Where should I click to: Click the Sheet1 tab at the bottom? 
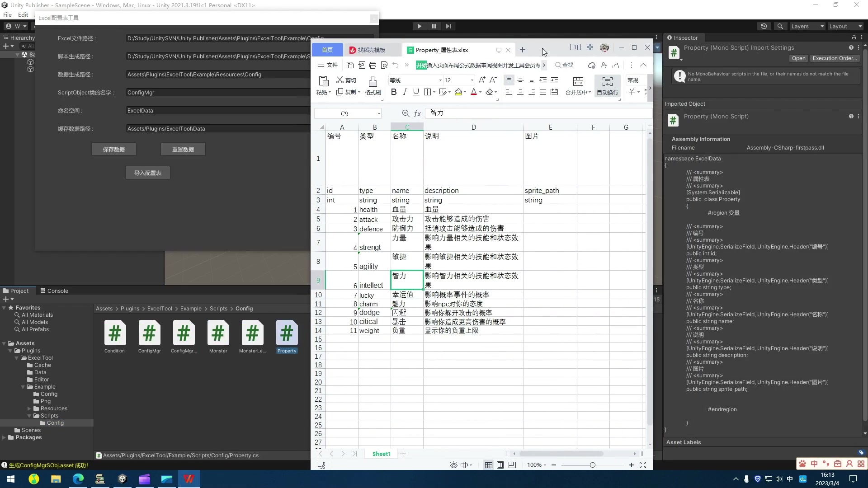tap(381, 454)
